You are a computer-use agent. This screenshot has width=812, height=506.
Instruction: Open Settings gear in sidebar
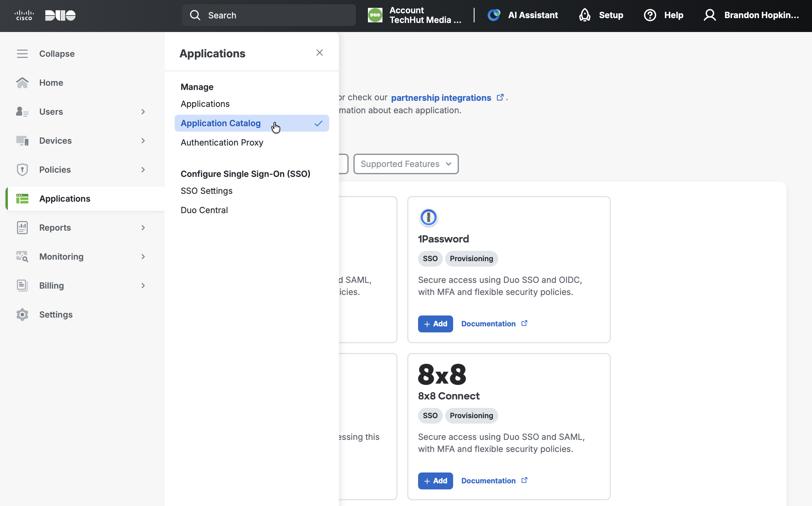[22, 315]
